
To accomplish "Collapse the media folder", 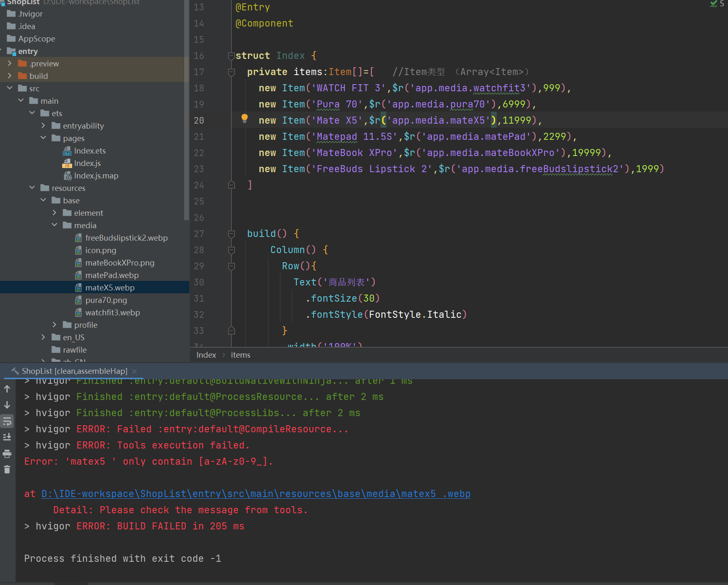I will click(54, 225).
